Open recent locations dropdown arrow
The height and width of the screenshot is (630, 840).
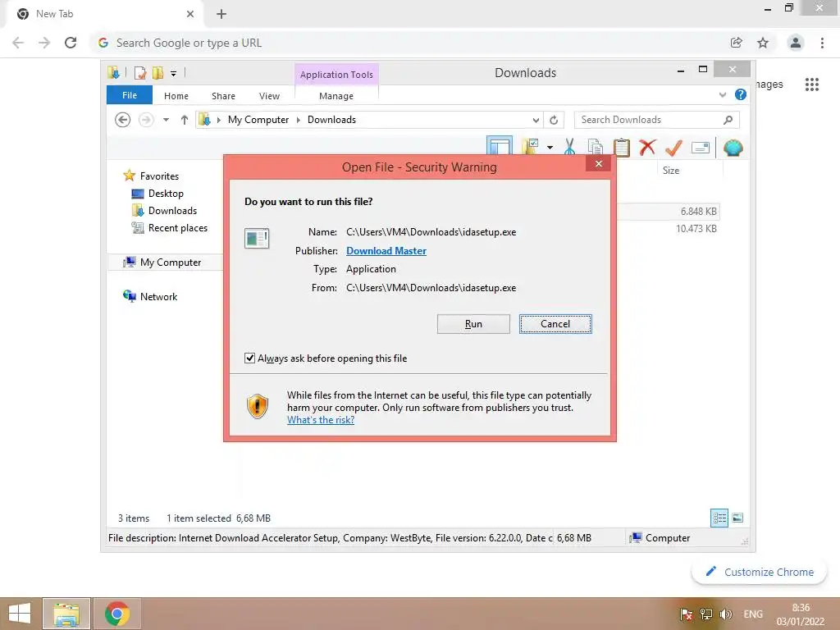click(166, 120)
